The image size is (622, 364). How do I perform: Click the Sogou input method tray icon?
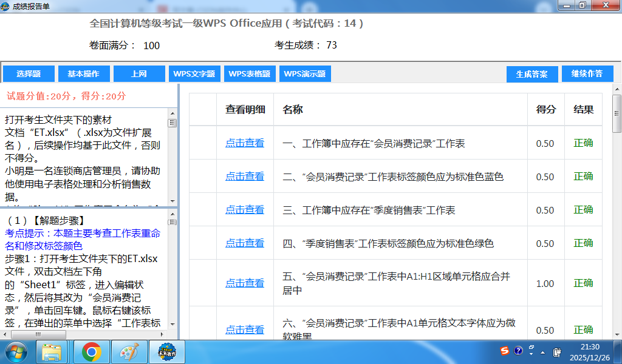[505, 351]
